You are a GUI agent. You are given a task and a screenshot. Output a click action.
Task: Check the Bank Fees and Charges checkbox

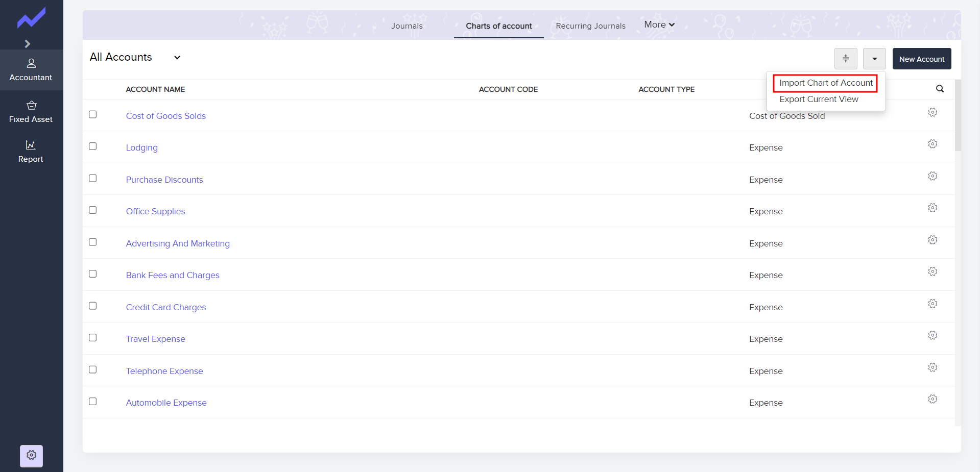(x=92, y=274)
